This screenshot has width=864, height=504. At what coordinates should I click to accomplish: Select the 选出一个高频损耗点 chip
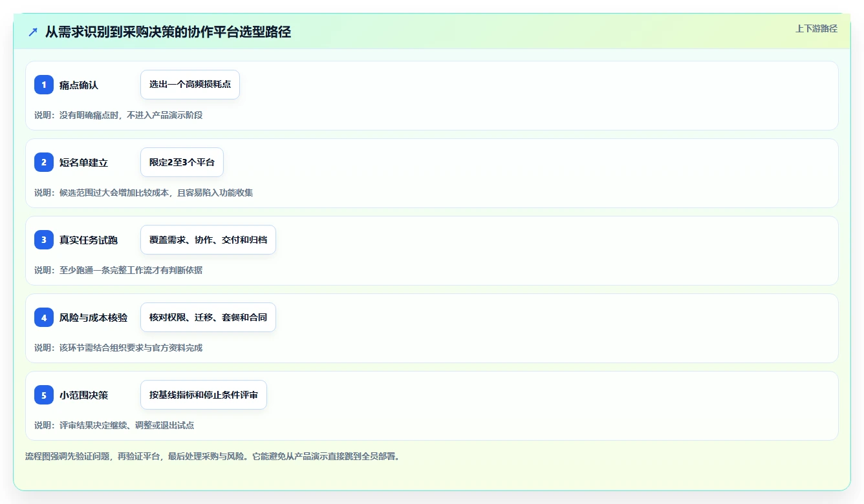190,85
